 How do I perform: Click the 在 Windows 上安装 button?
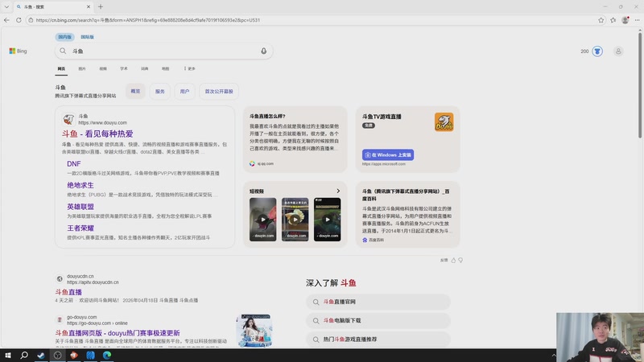[x=388, y=154]
